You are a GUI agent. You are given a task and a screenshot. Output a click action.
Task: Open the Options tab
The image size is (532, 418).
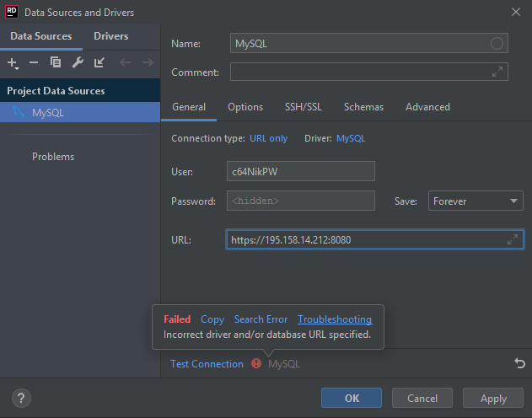click(245, 107)
